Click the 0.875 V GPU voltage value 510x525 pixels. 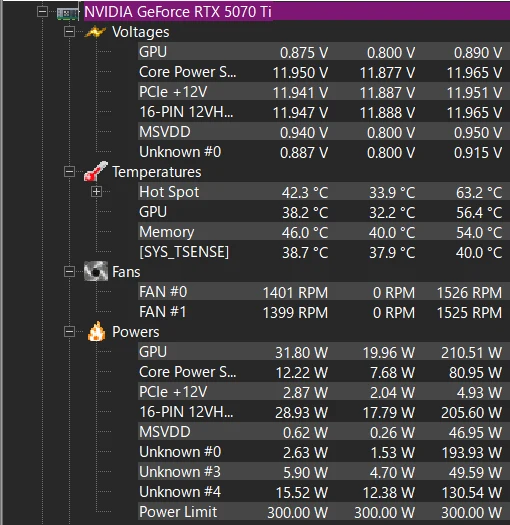click(304, 53)
